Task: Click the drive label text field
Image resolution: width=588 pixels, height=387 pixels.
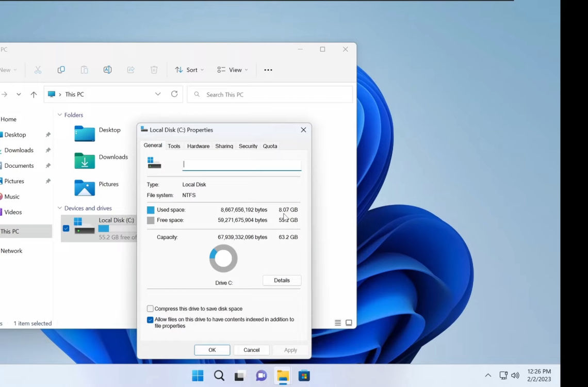Action: tap(241, 165)
